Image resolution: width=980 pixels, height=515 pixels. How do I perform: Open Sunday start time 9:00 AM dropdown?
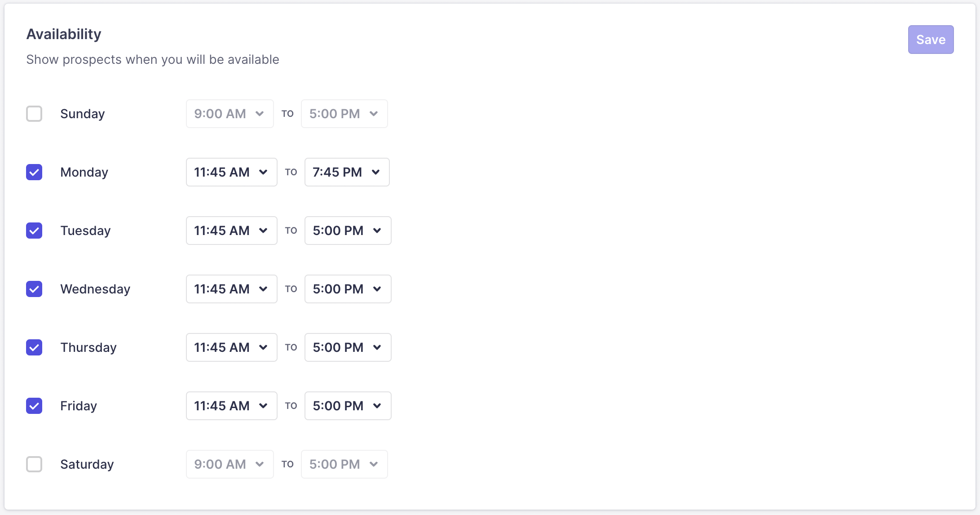[x=230, y=114]
